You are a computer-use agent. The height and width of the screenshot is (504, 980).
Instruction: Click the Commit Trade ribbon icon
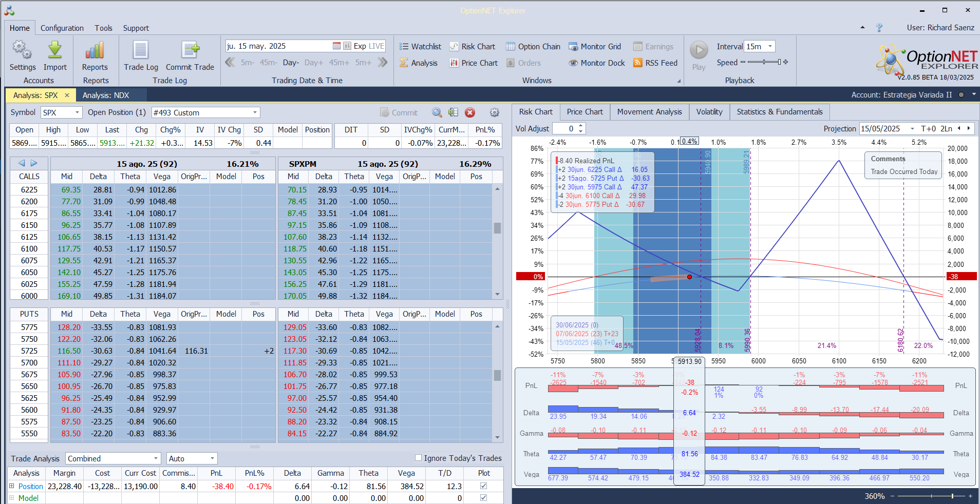(190, 50)
